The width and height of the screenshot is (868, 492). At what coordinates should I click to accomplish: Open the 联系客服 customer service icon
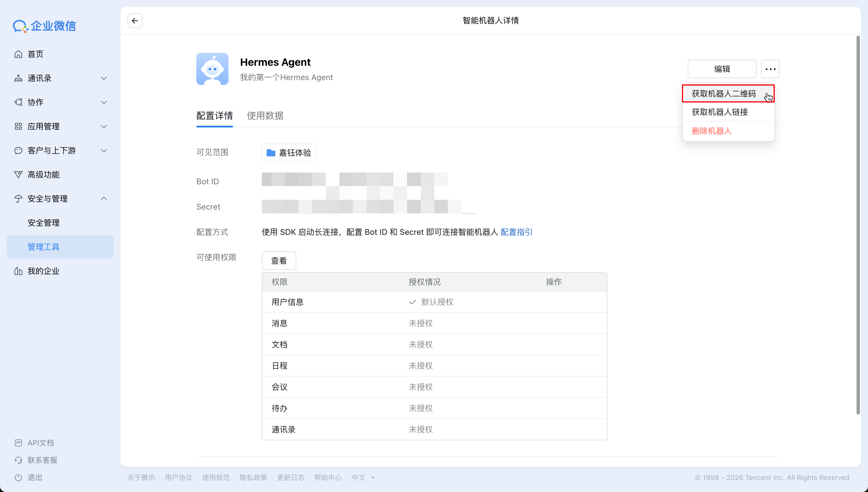(19, 460)
